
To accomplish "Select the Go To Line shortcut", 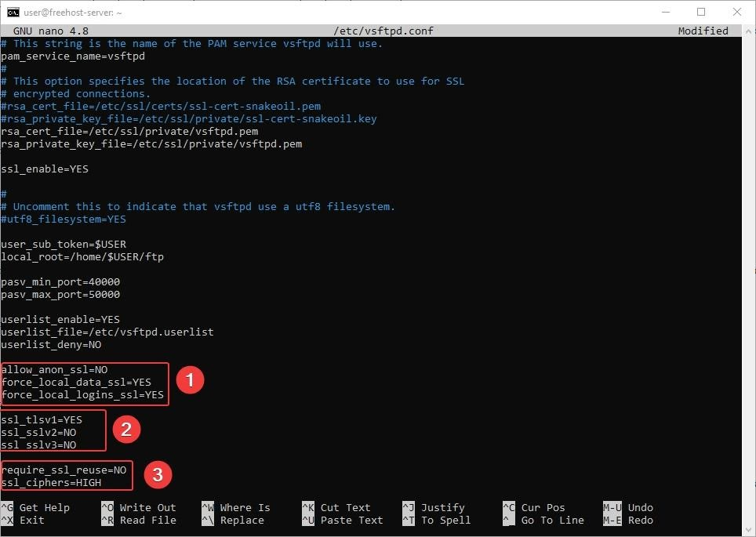I will (x=552, y=520).
